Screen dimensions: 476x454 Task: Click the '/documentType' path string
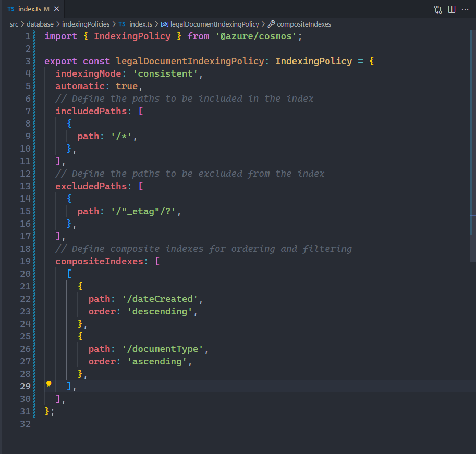163,349
